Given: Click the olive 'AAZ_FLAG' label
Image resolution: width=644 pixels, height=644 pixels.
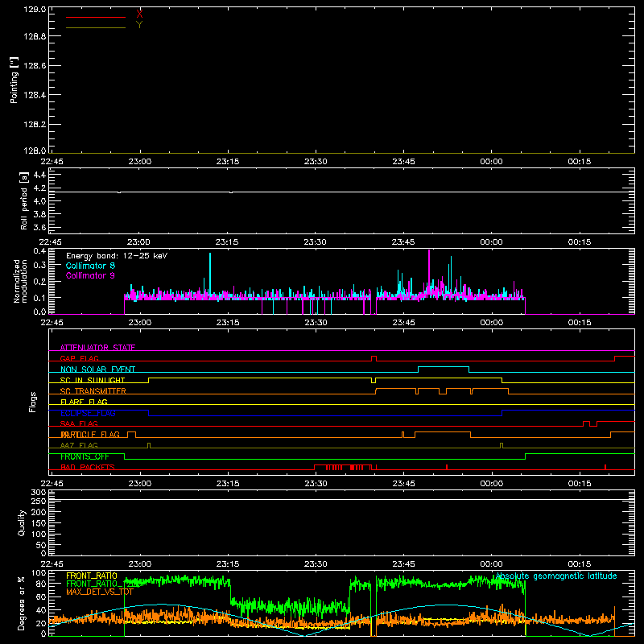Looking at the screenshot, I should coord(79,445).
